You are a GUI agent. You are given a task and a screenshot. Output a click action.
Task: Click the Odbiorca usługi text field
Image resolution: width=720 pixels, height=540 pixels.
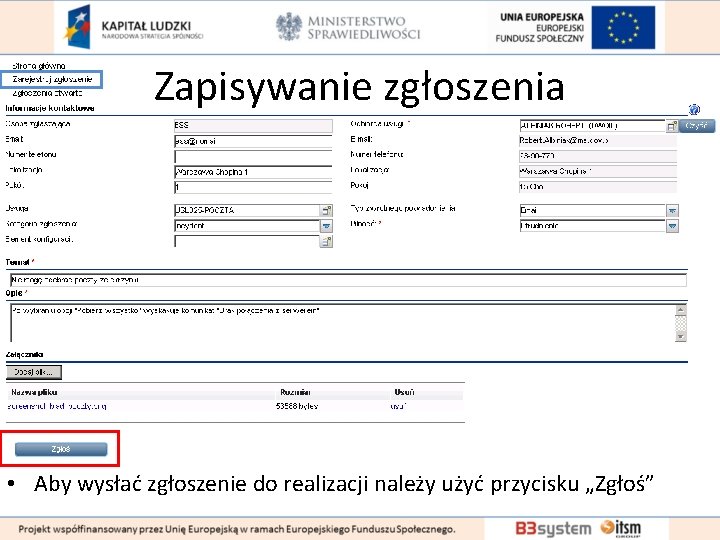point(592,126)
